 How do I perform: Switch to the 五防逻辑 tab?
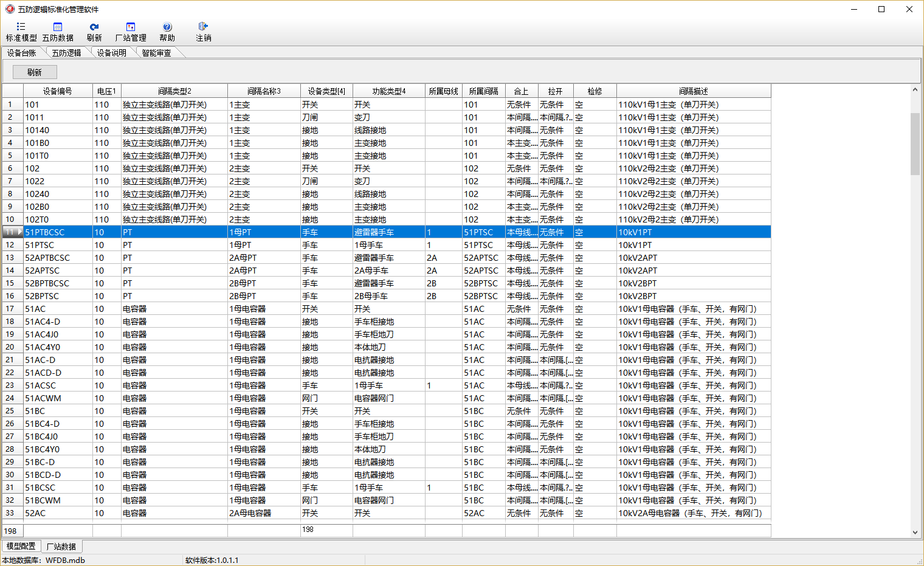(66, 53)
